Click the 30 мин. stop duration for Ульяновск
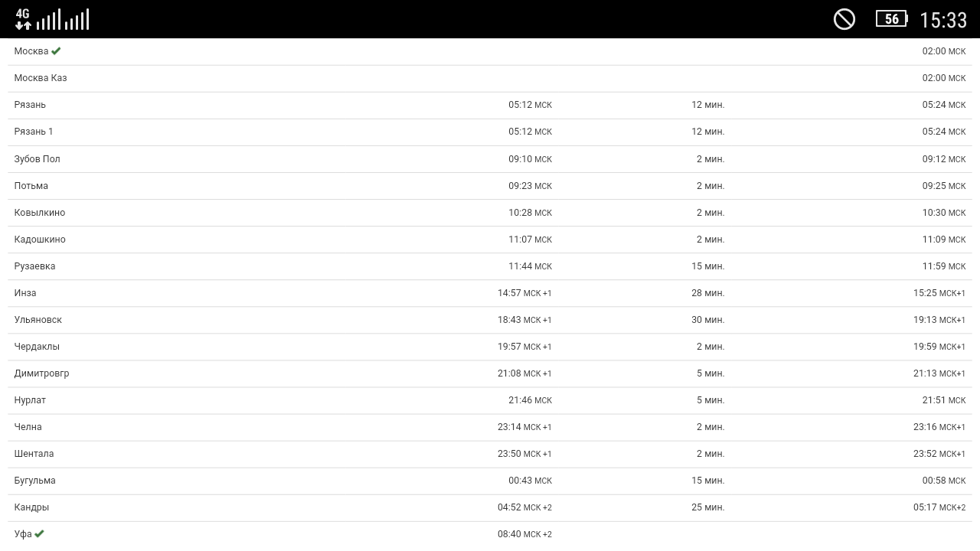 (707, 320)
